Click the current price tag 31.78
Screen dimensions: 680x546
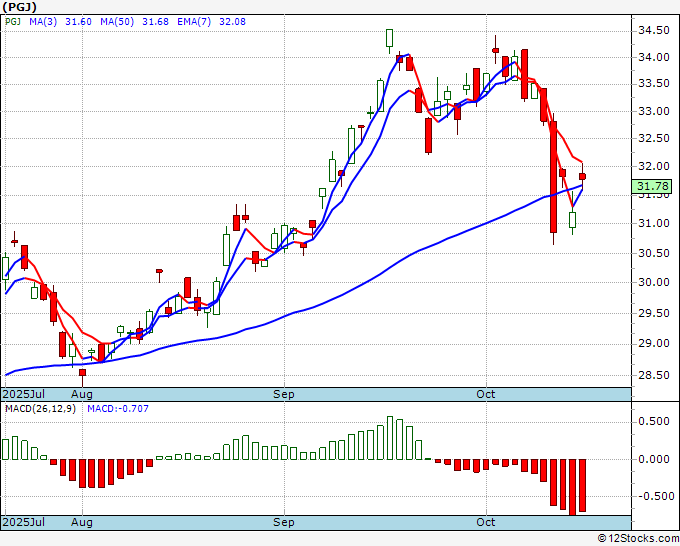[653, 186]
